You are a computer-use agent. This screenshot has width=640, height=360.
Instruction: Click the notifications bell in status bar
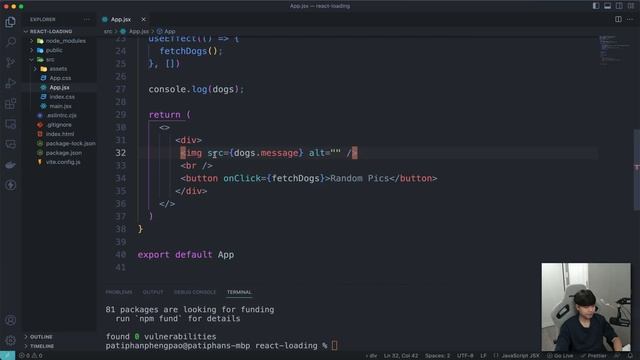click(631, 356)
